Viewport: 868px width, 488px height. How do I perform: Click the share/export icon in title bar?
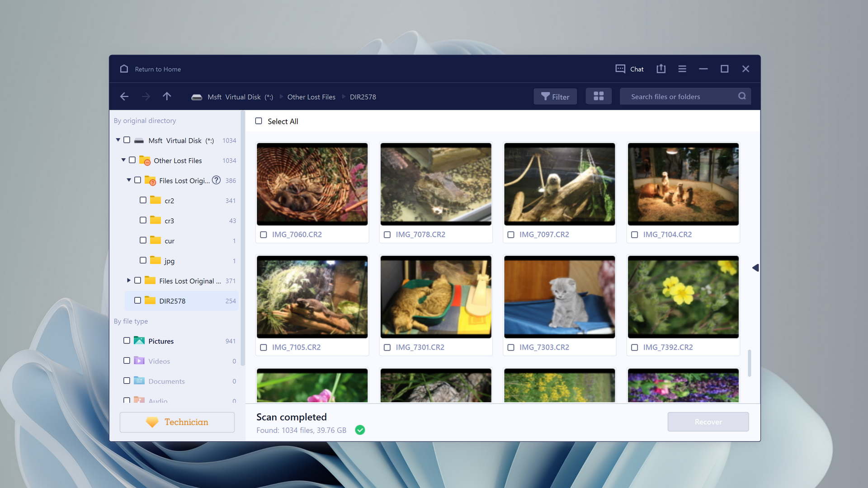click(661, 69)
